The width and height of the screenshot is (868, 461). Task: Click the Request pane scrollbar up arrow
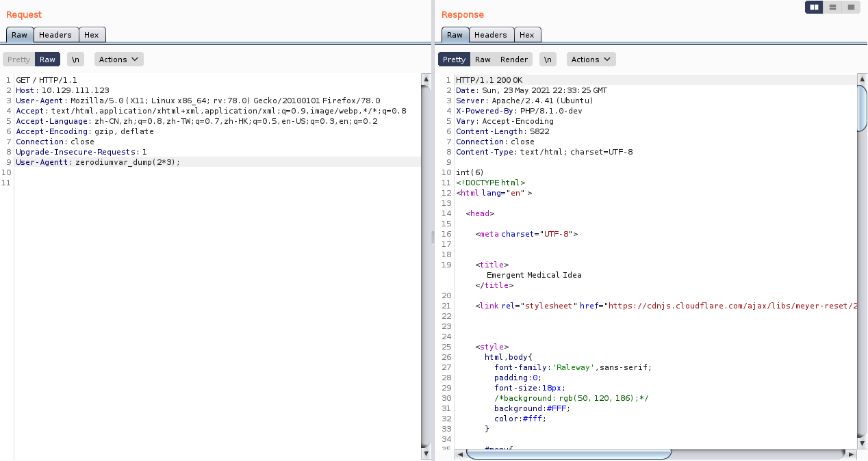[x=426, y=80]
